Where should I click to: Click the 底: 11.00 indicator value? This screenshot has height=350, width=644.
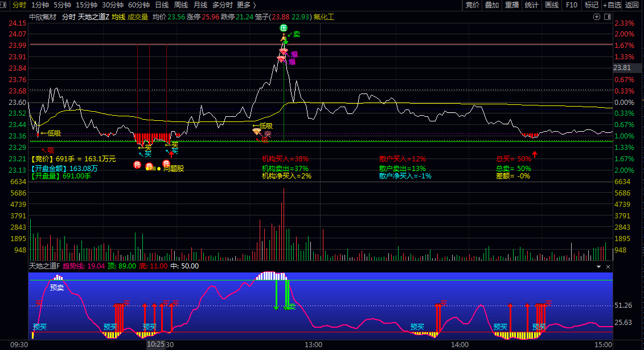pos(153,266)
